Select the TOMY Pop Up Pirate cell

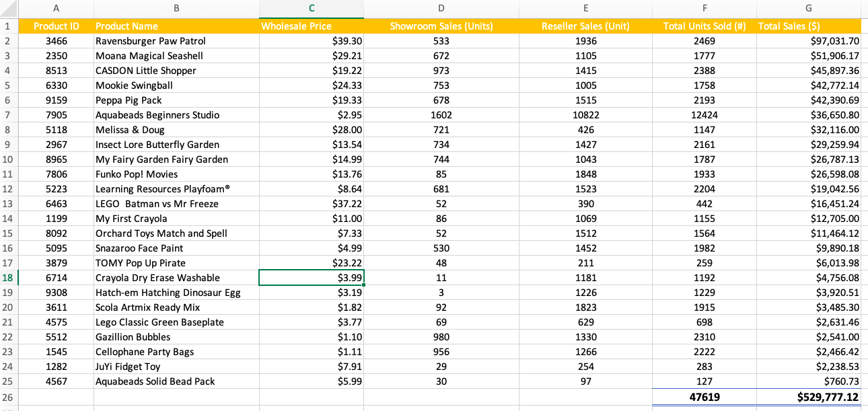click(x=176, y=263)
